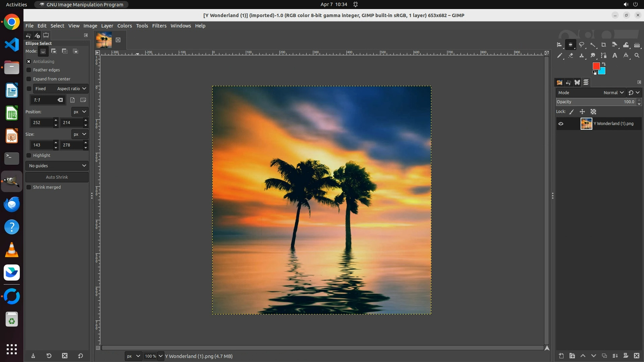Hide the Y Wonderland (1).png layer

click(x=561, y=124)
